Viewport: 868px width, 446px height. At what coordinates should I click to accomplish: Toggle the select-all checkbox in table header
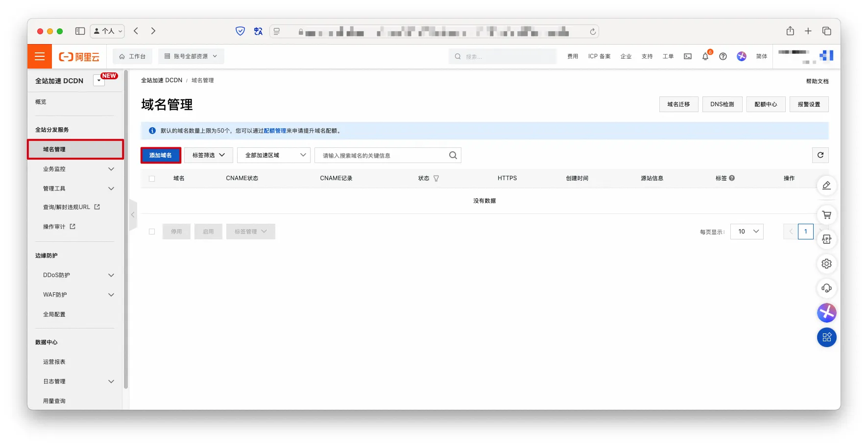click(152, 179)
